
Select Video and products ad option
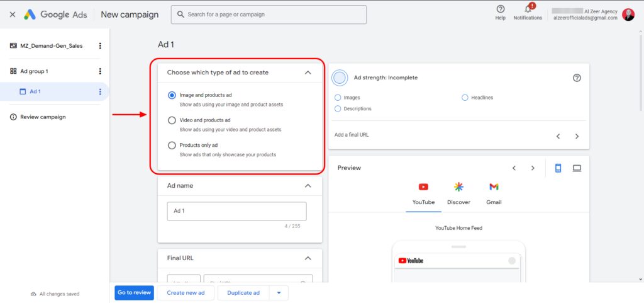click(x=172, y=120)
